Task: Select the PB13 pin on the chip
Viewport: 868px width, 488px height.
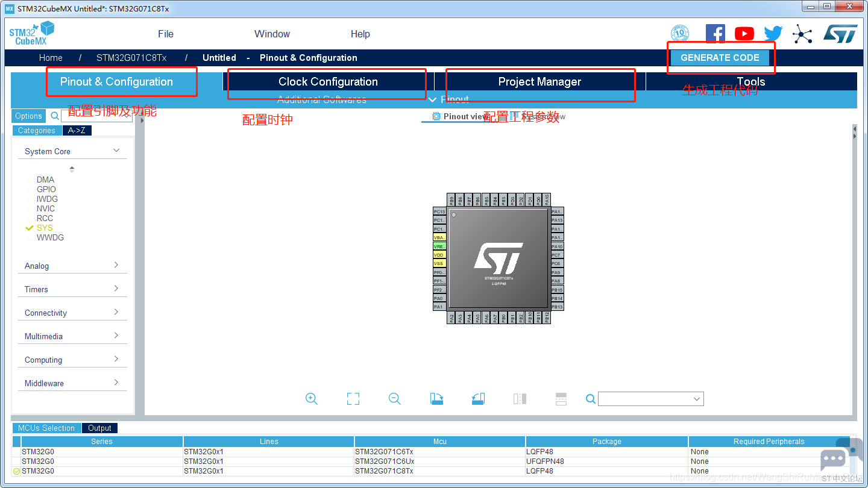Action: point(557,307)
